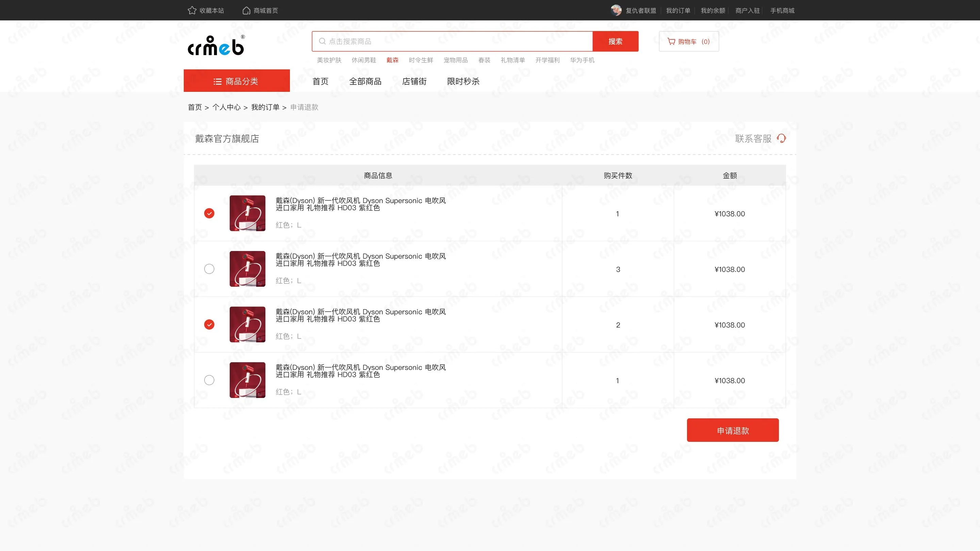This screenshot has height=551, width=980.
Task: Click the 戴森官方旗舰店 store name
Action: point(227,139)
